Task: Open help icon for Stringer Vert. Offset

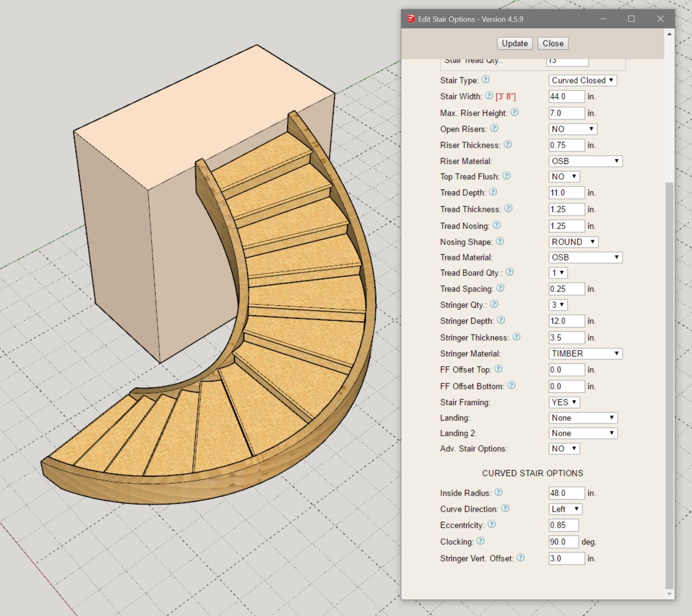Action: [x=521, y=558]
